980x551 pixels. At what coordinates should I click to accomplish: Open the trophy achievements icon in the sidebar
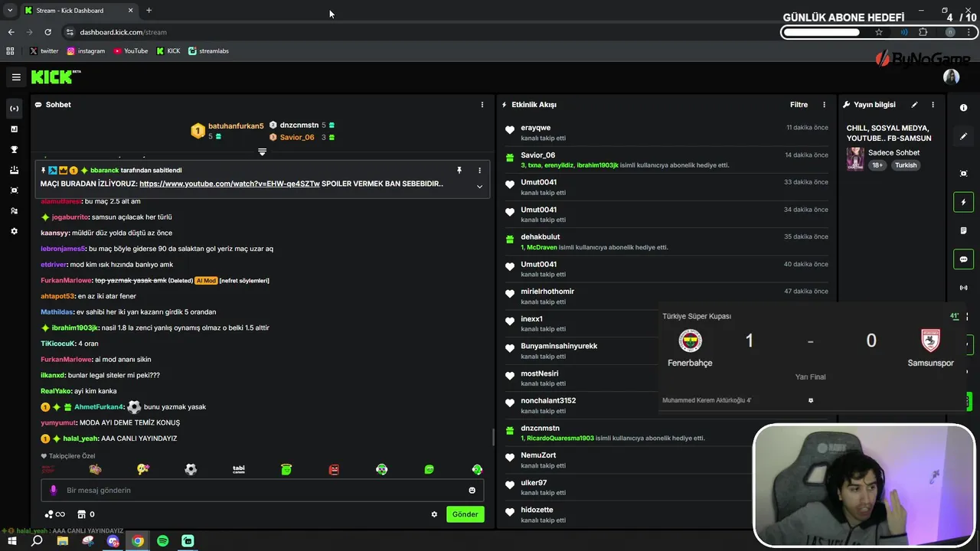tap(14, 150)
